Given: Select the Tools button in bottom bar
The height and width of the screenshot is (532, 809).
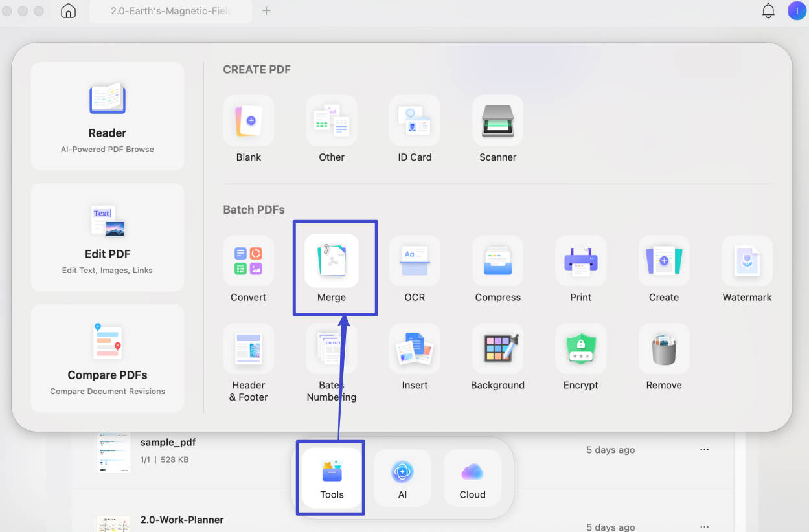Looking at the screenshot, I should 332,478.
